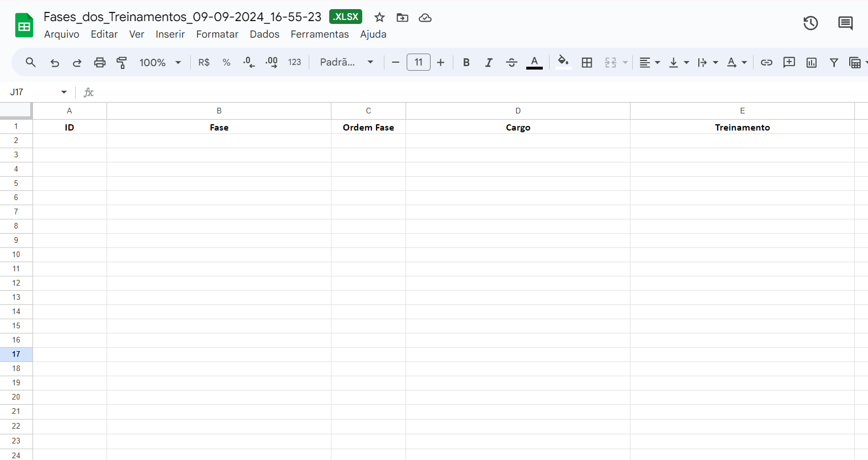Activate the paint format tool

(121, 62)
